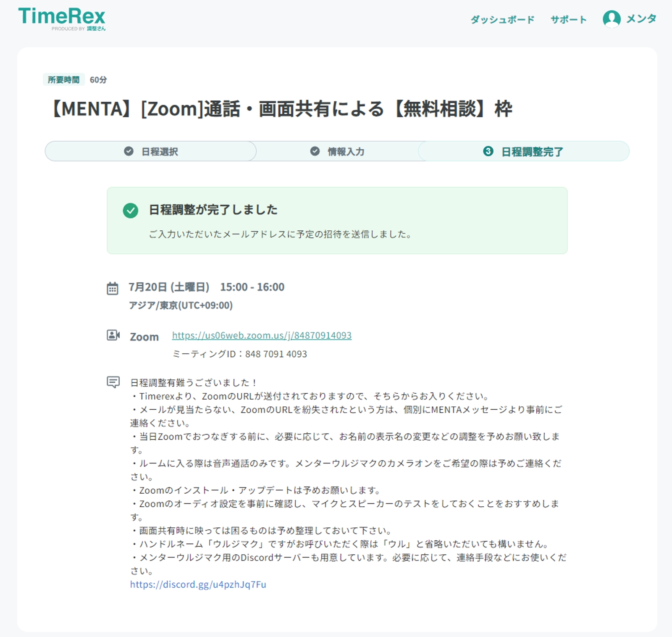
Task: Click the user avatar icon
Action: [612, 19]
